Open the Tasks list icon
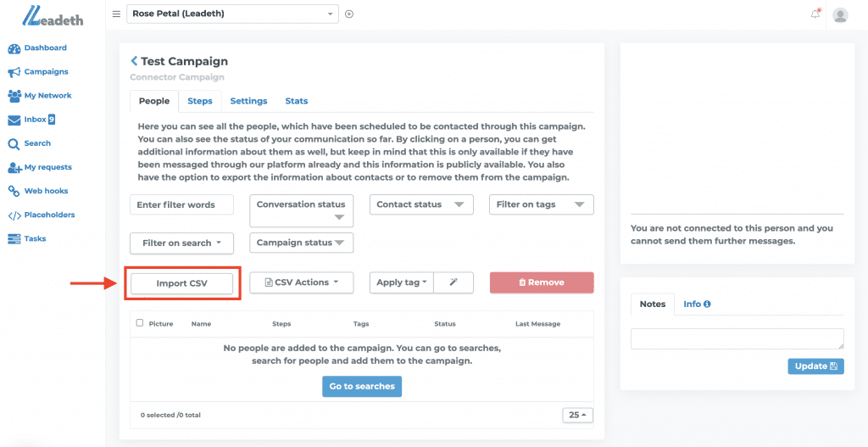The width and height of the screenshot is (868, 447). [14, 239]
